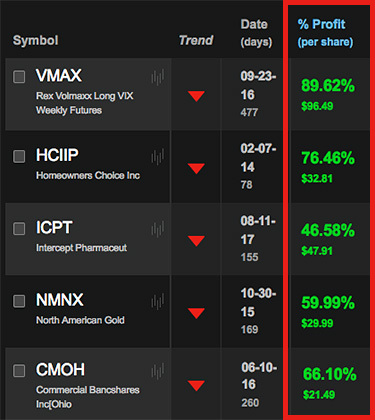Tick the ICPT row checkbox
Viewport: 375px width, 420px height.
(19, 228)
